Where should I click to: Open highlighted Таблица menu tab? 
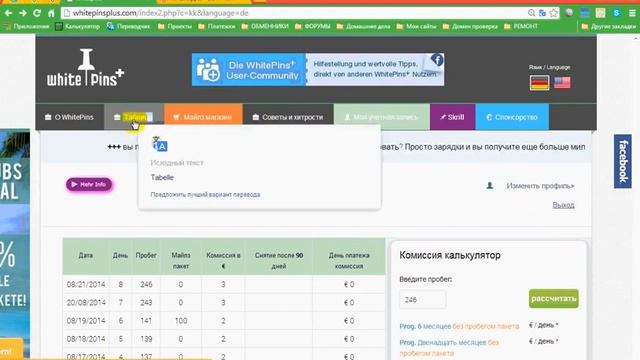tap(134, 117)
